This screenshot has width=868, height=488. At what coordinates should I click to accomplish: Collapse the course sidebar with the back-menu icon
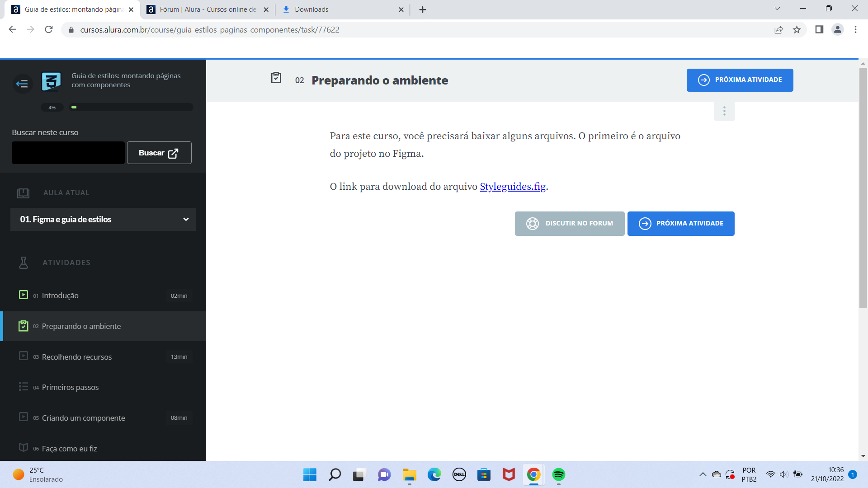pyautogui.click(x=22, y=84)
